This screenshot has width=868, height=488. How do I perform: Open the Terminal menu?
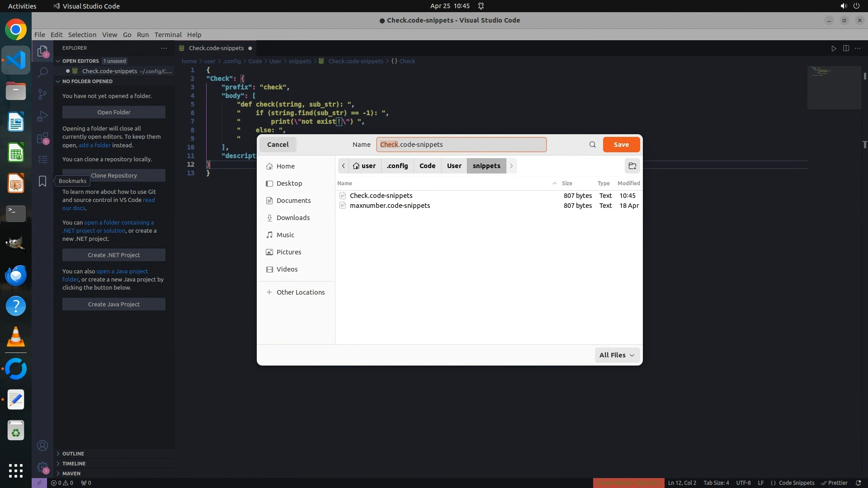click(168, 35)
